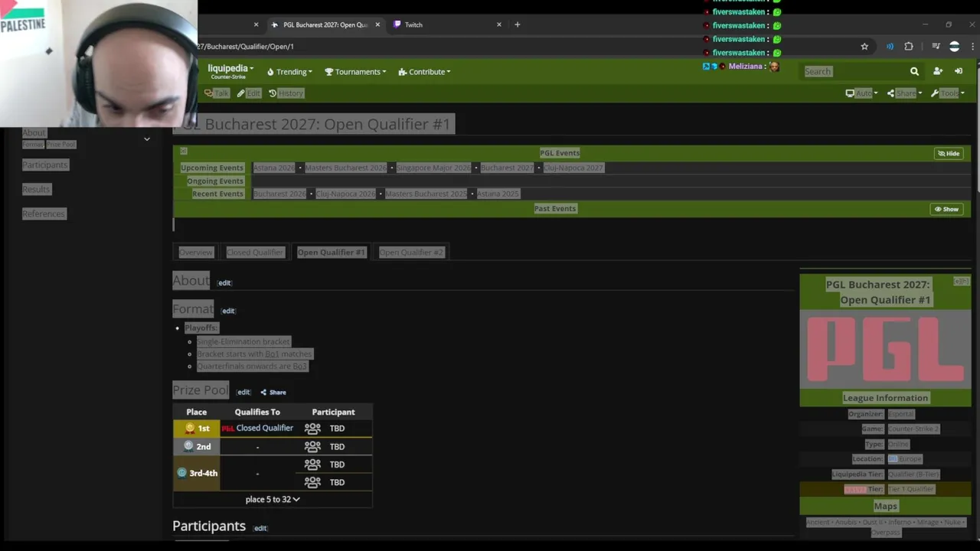
Task: Open the page History clock icon
Action: 273,93
